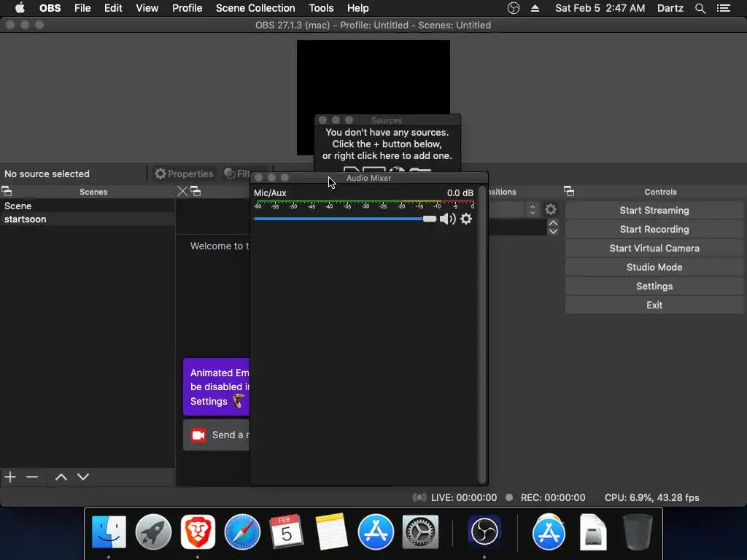Viewport: 747px width, 560px height.
Task: Open Safari from the Dock
Action: pyautogui.click(x=242, y=532)
